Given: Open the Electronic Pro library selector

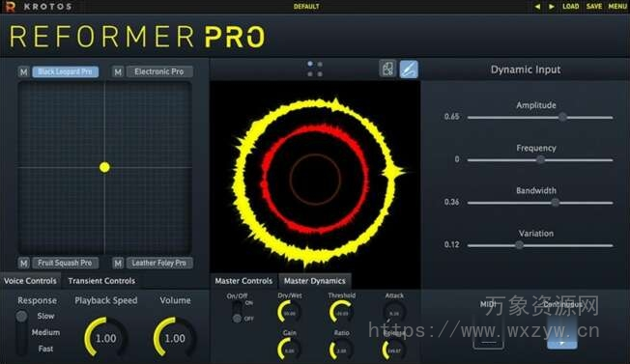Looking at the screenshot, I should [159, 71].
